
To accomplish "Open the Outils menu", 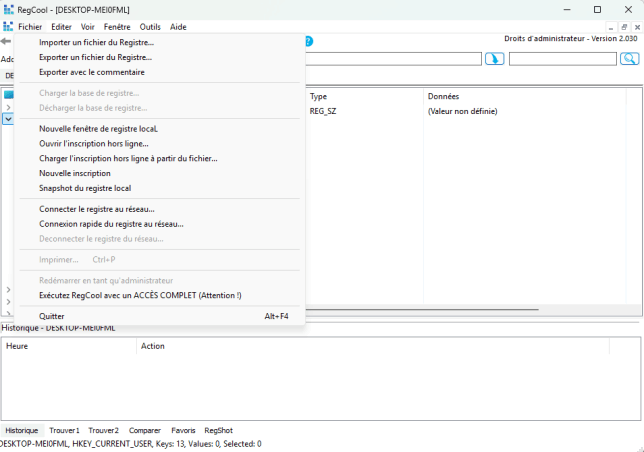I will click(150, 27).
